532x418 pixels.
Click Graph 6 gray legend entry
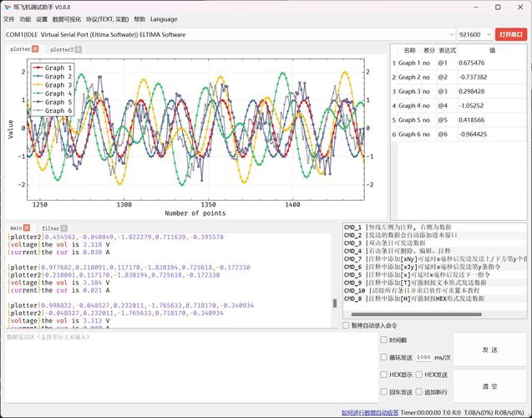pos(53,110)
